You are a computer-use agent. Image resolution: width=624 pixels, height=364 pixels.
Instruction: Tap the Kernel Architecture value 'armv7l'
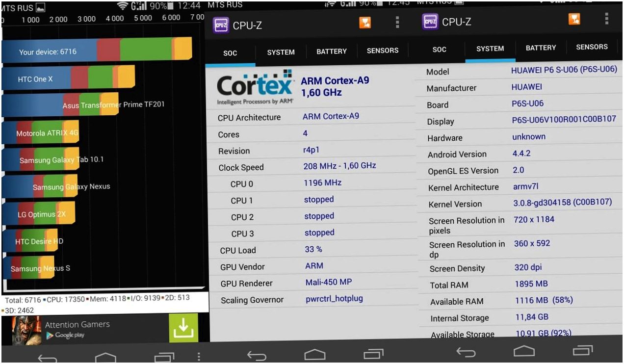[x=526, y=186]
